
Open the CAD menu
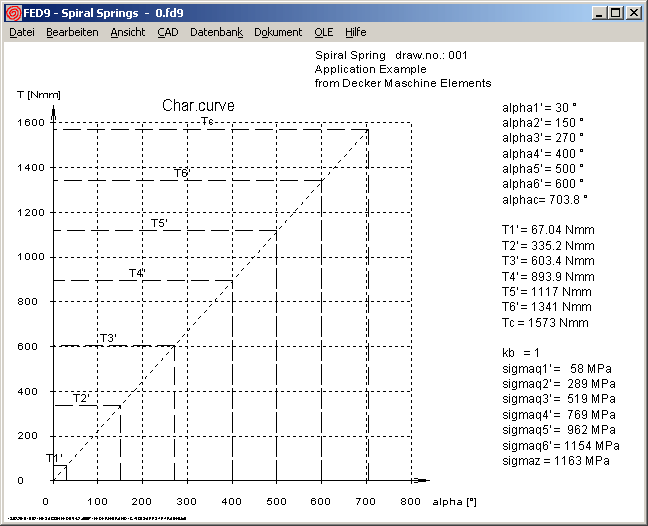pos(168,32)
